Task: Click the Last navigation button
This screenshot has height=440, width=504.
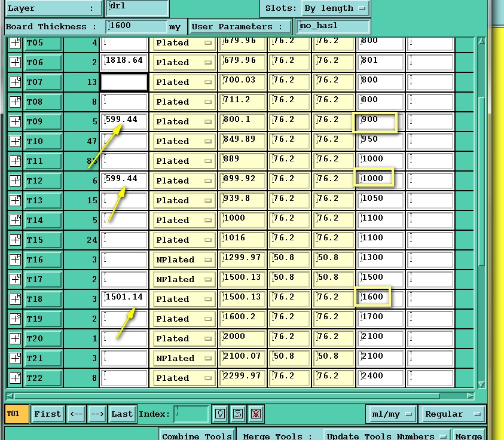Action: pos(122,414)
